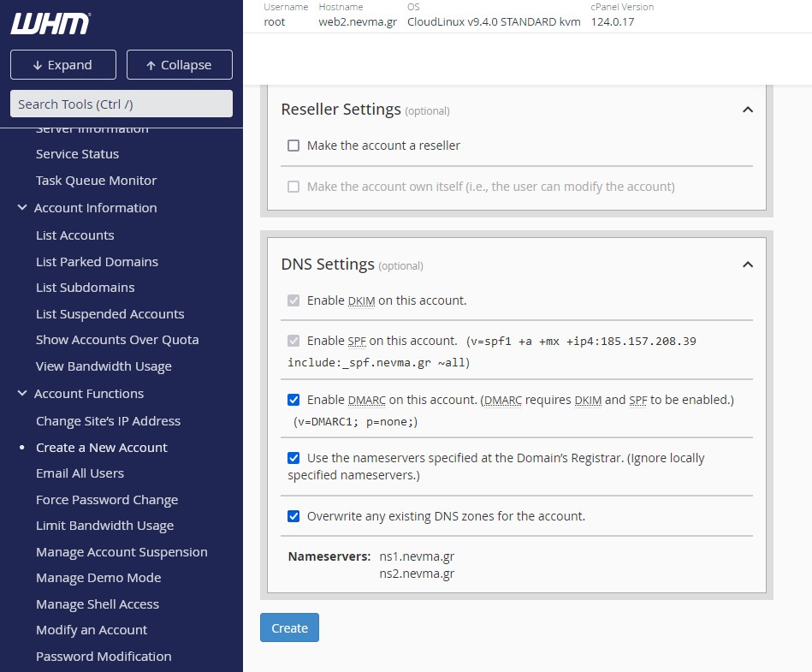Collapse the DNS Settings panel
The height and width of the screenshot is (672, 812).
click(747, 265)
